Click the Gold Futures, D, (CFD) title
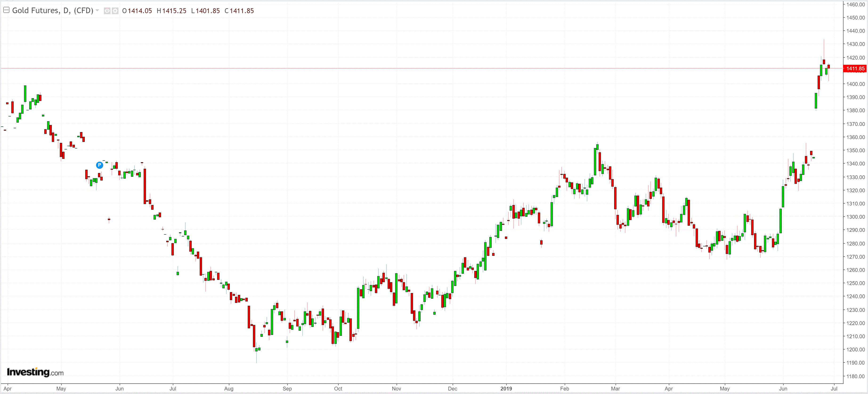The image size is (868, 394). [53, 10]
